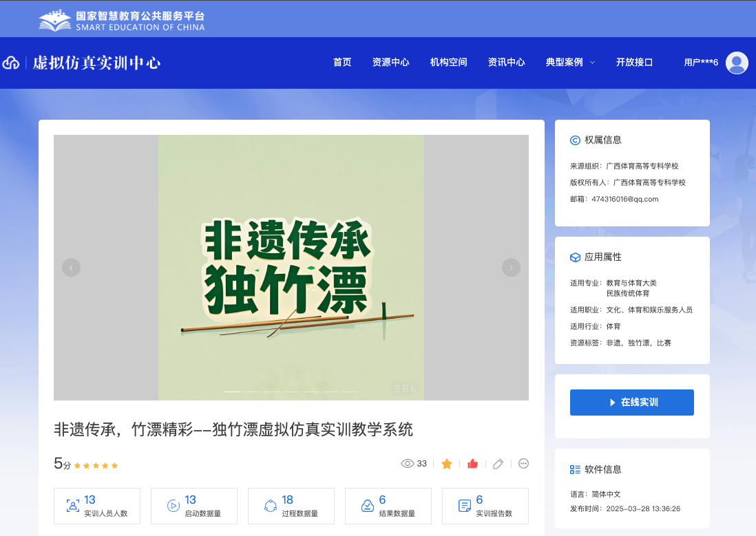The image size is (756, 536).
Task: Click the 过程数据量 cycle icon
Action: [271, 506]
